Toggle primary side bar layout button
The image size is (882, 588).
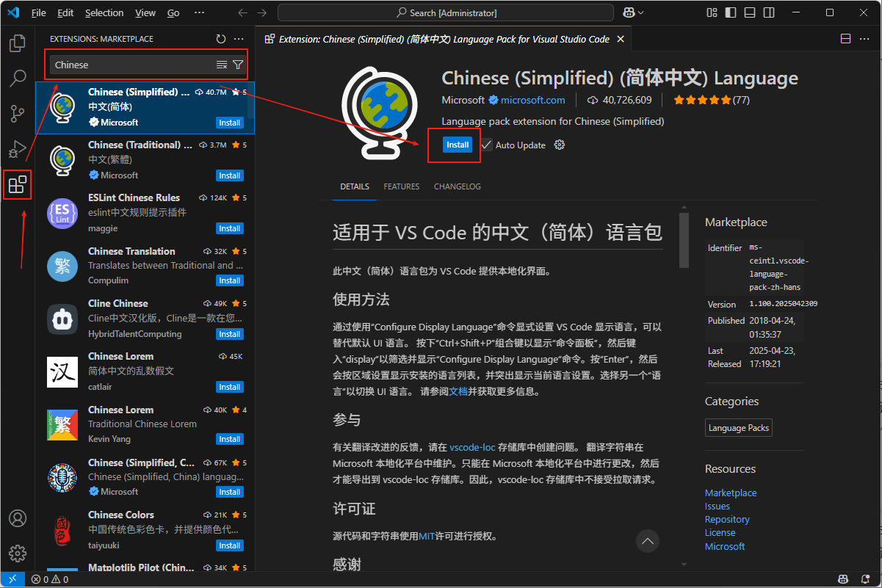click(x=729, y=12)
